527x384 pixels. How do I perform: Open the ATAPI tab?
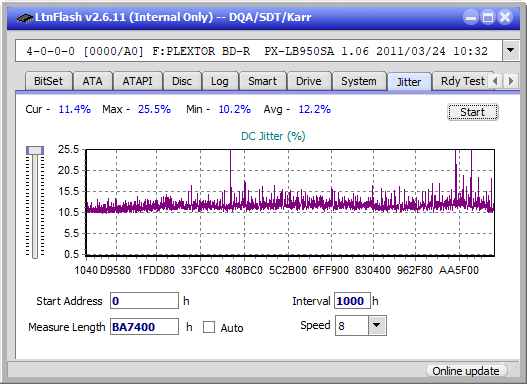tap(137, 81)
